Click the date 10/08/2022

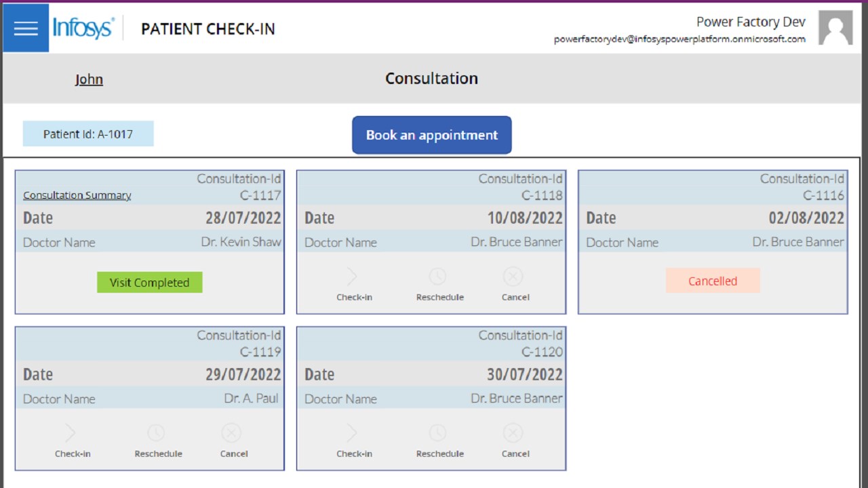point(525,218)
